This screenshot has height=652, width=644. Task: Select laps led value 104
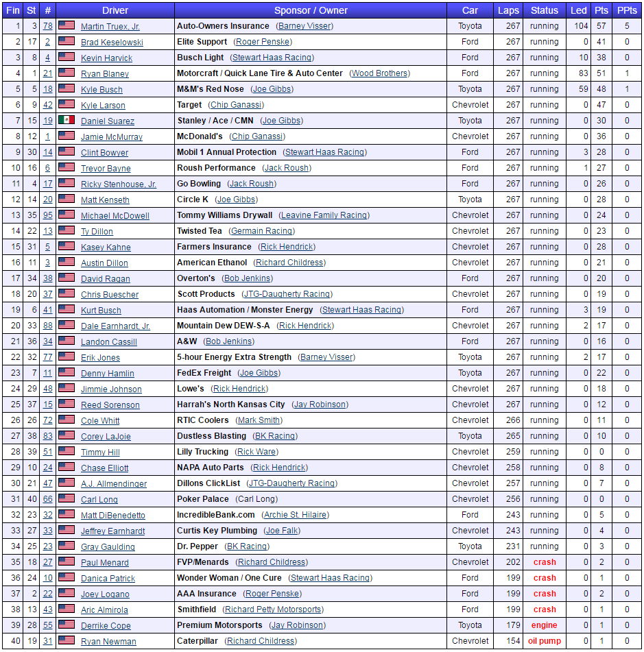(581, 26)
